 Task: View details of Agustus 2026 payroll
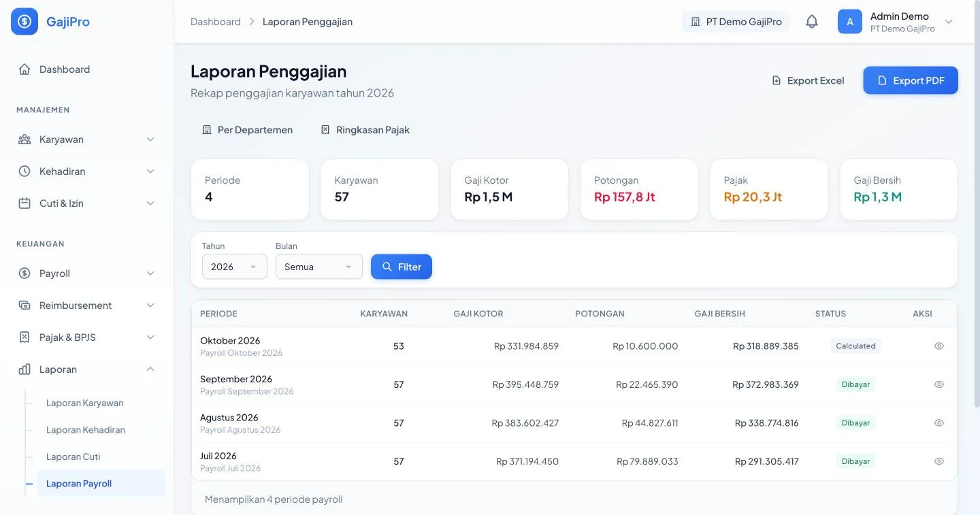(939, 423)
